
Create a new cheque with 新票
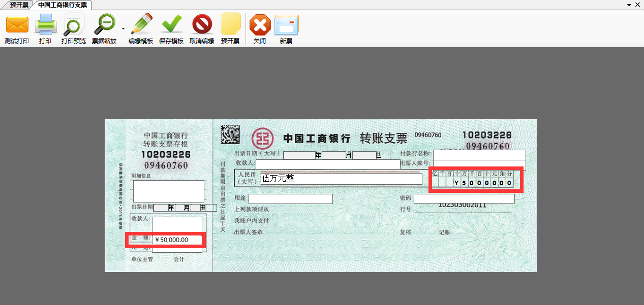286,25
